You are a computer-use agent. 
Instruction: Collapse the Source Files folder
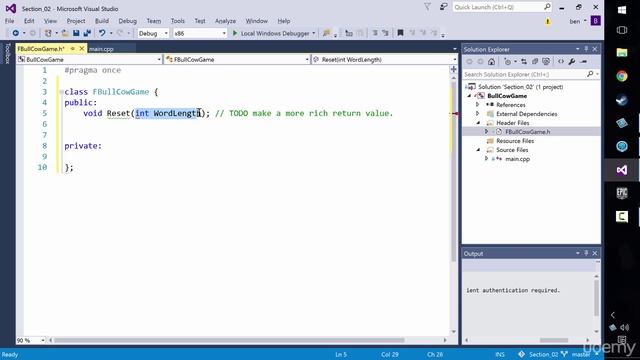coord(478,149)
